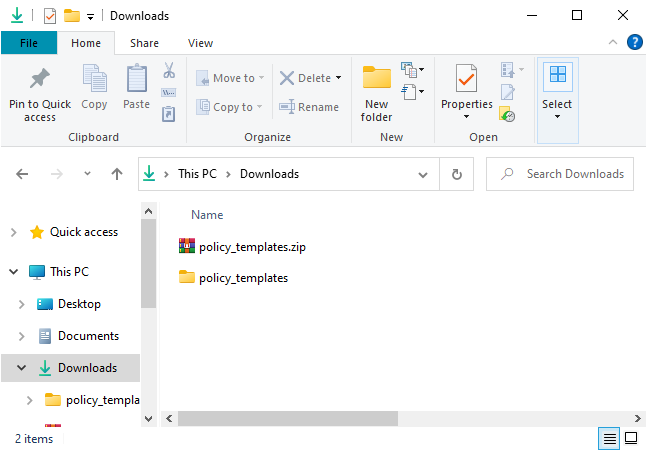Click the Refresh button next to address bar
This screenshot has height=451, width=647.
click(456, 174)
